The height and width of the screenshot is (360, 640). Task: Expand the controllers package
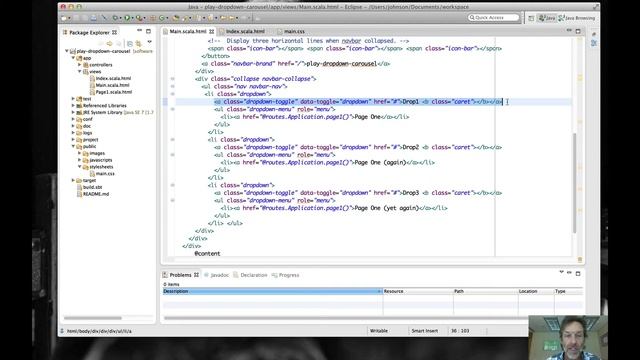[x=80, y=65]
